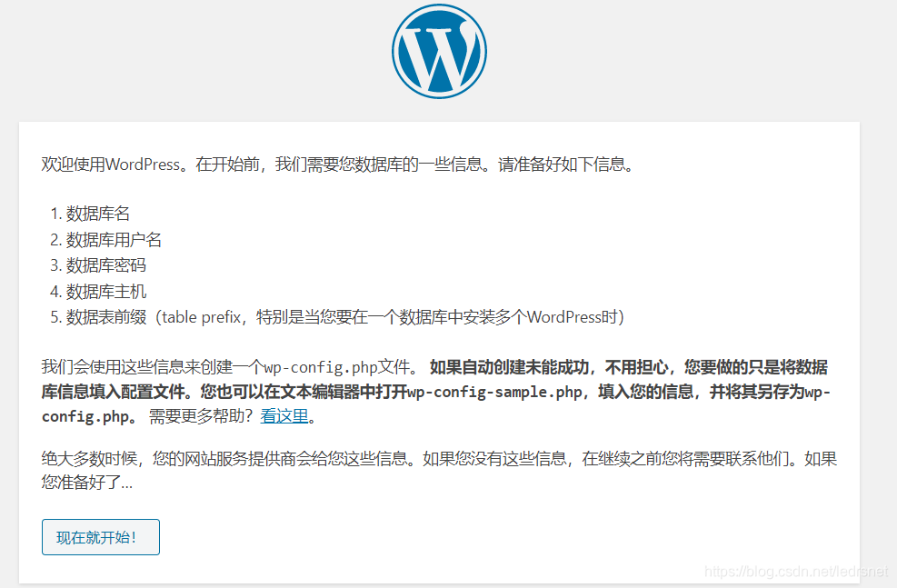Click the bold text mentioning wp-config-sample.php

click(436, 392)
